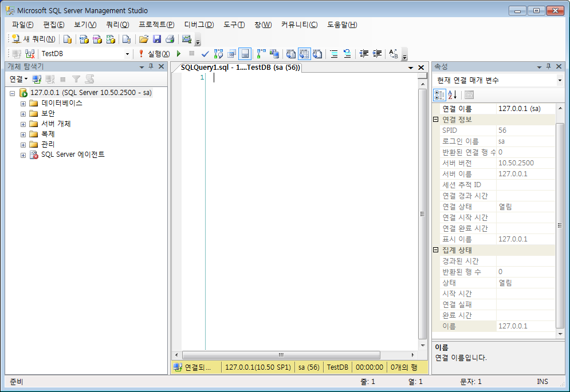Screen dimensions: 570x392
Task: Click the 실행(X) execute button
Action: click(155, 54)
